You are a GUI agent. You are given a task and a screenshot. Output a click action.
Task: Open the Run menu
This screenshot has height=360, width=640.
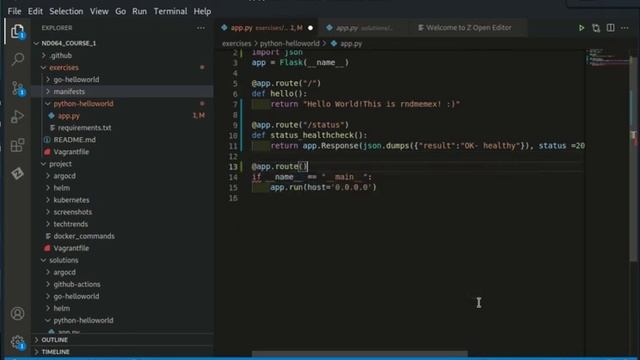click(x=139, y=11)
